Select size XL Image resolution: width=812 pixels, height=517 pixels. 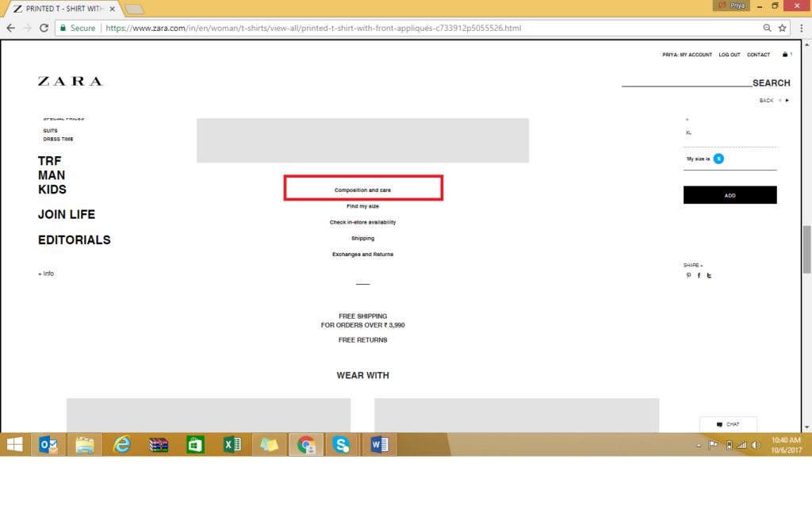(688, 132)
